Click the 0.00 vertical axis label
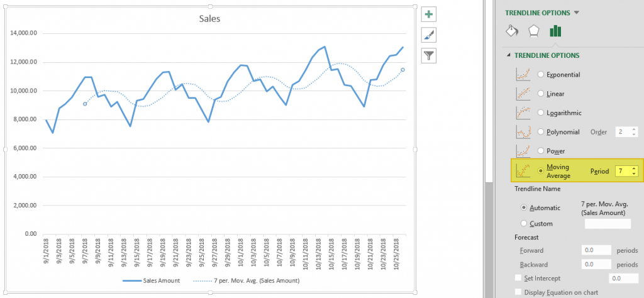 tap(30, 234)
